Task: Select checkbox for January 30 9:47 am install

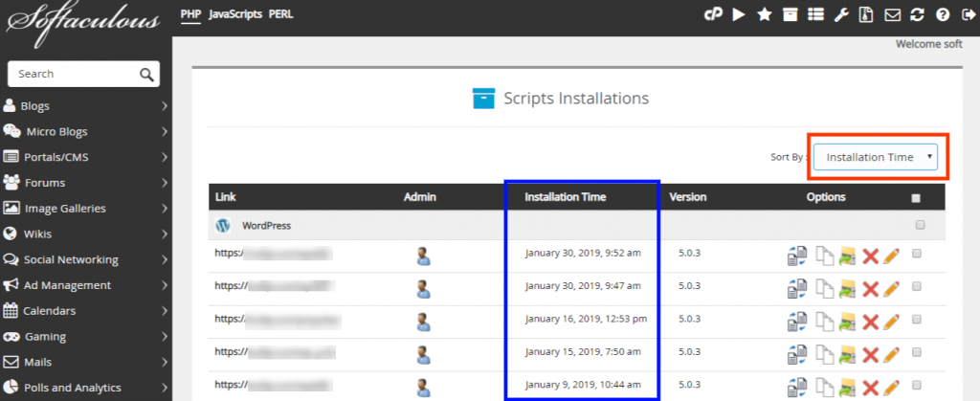Action: click(x=916, y=286)
